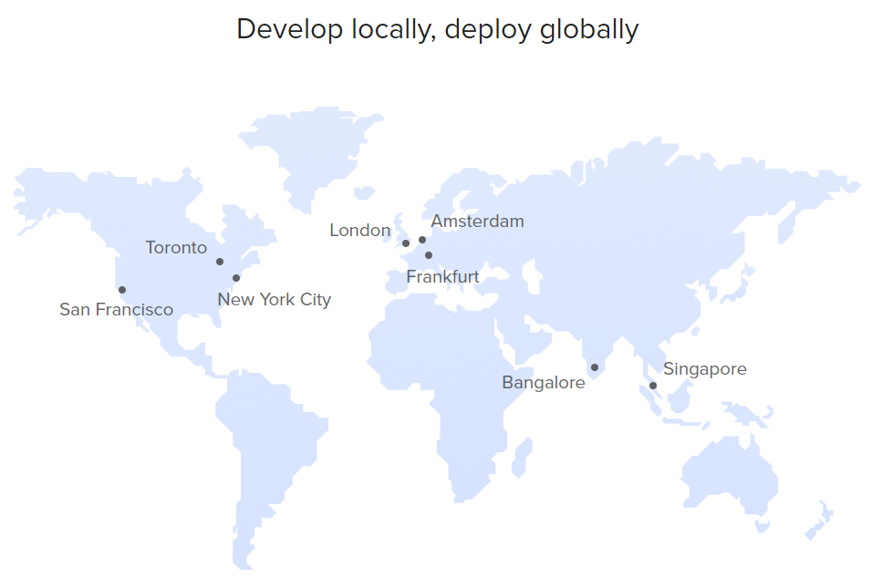The height and width of the screenshot is (588, 872).
Task: Select the Toronto datacenter dot
Action: click(x=220, y=262)
